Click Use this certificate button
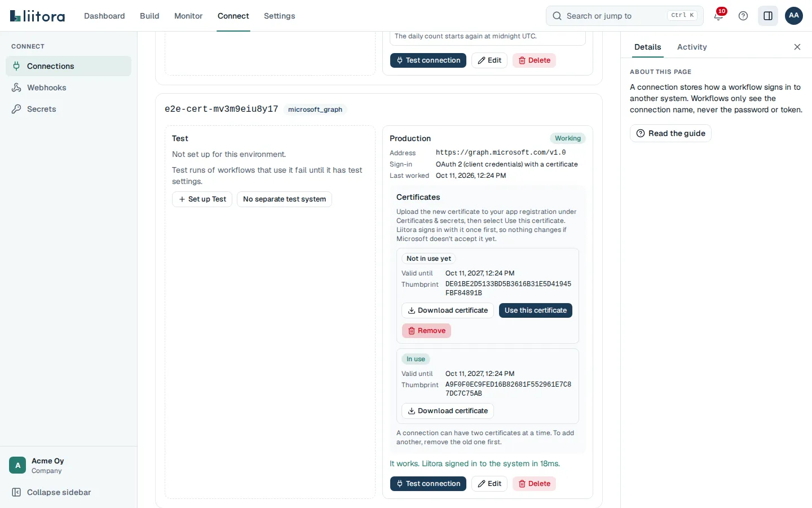This screenshot has height=508, width=812. pyautogui.click(x=536, y=310)
